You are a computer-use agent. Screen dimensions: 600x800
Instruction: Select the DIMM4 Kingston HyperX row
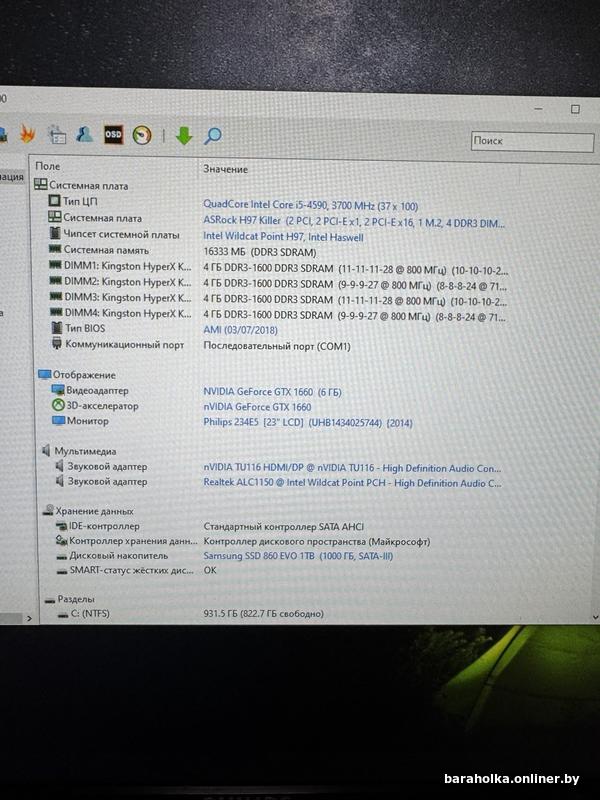120,313
